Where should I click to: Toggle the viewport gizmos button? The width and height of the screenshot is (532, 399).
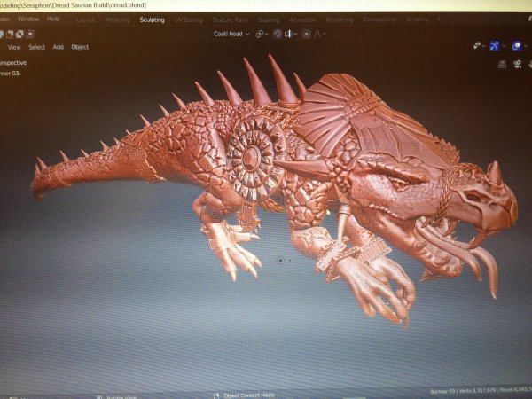tap(496, 44)
